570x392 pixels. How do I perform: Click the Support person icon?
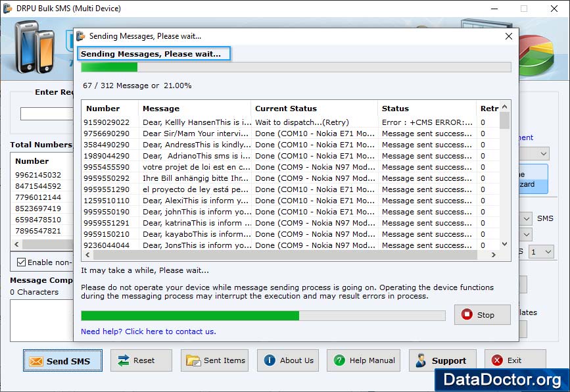[x=421, y=360]
